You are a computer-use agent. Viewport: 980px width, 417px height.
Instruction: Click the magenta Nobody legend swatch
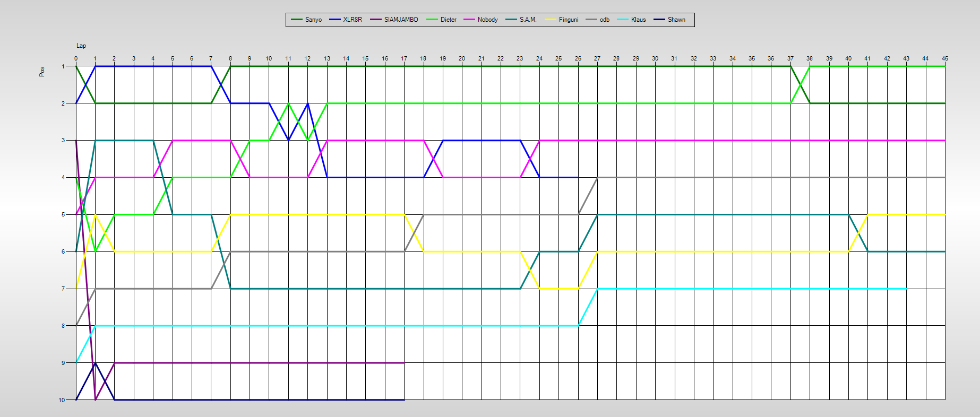click(470, 20)
